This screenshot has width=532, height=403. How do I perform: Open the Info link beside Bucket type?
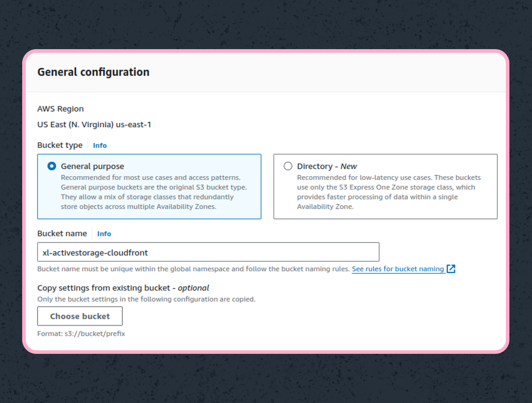[x=100, y=145]
